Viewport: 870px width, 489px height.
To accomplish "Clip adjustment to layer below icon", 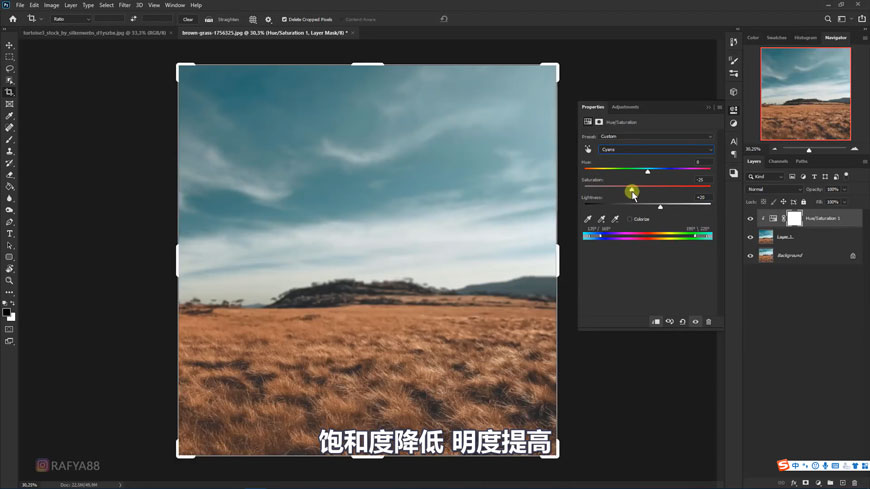I will point(656,322).
